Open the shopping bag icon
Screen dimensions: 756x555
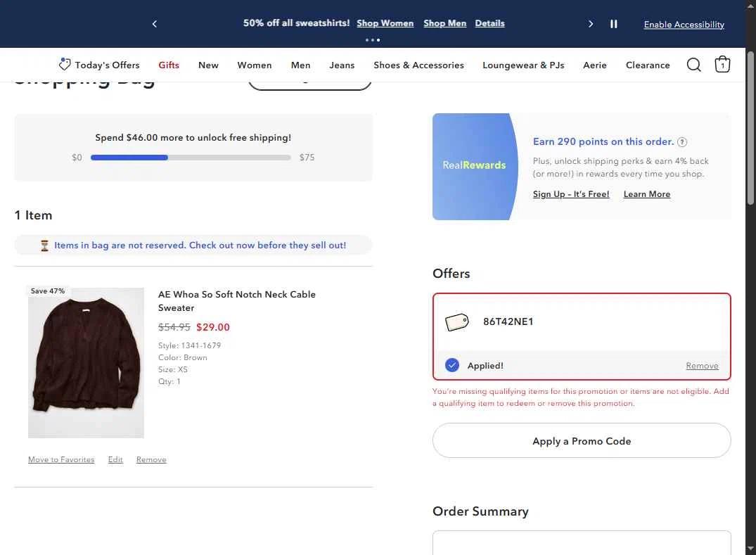point(722,64)
